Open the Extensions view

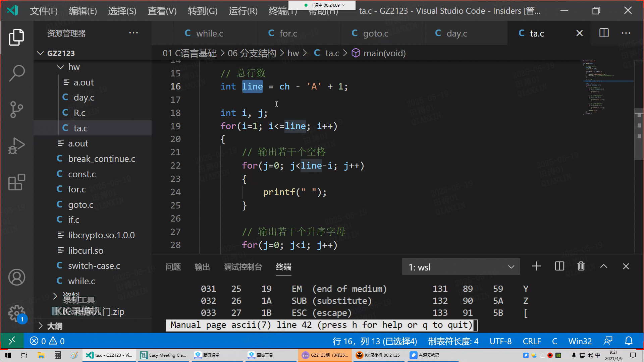tap(16, 182)
